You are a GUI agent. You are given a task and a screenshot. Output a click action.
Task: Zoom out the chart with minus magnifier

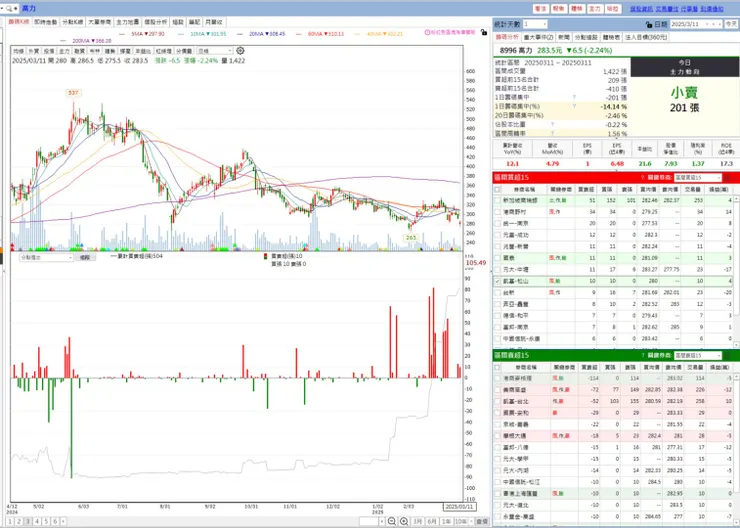point(392,521)
